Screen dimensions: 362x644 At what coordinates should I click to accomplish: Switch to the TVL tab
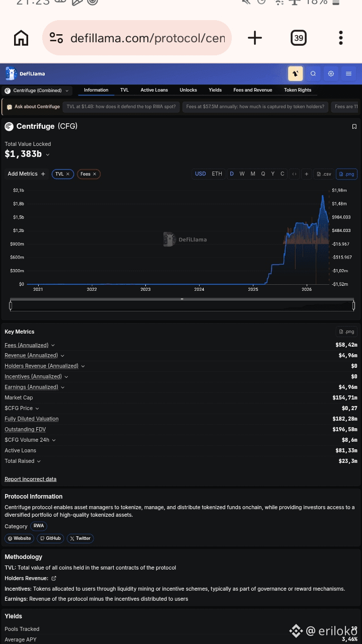click(124, 90)
